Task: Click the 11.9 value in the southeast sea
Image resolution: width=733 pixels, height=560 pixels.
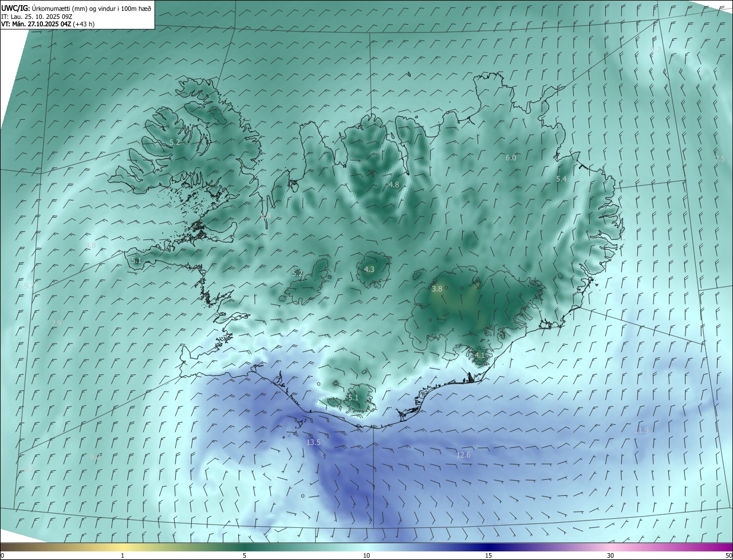Action: pos(642,431)
